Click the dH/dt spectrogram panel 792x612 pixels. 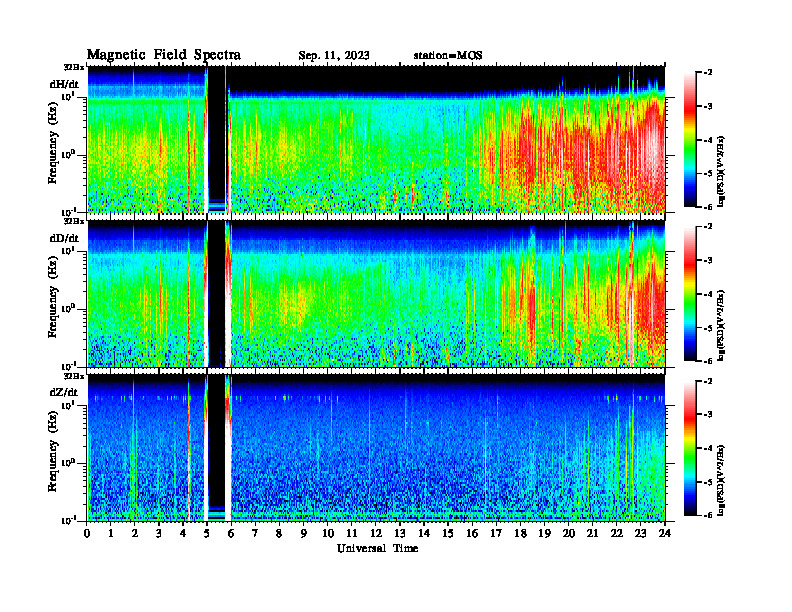point(376,139)
